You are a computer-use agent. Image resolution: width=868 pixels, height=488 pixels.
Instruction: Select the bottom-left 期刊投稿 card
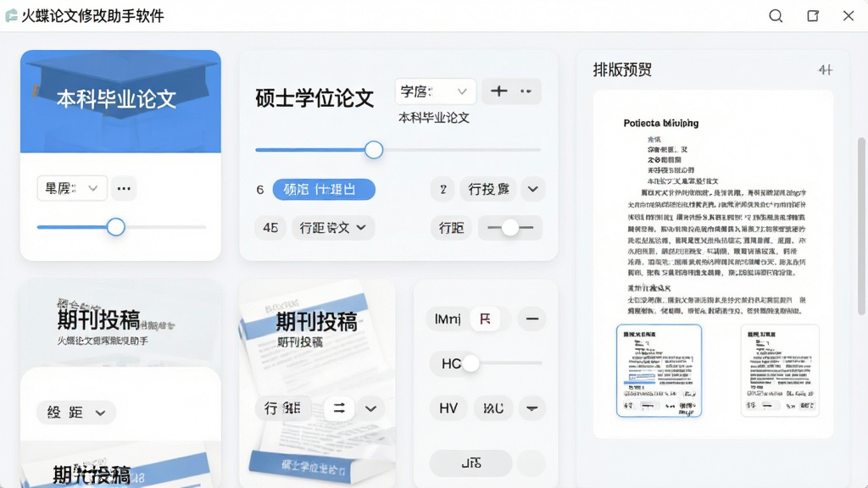[x=120, y=465]
